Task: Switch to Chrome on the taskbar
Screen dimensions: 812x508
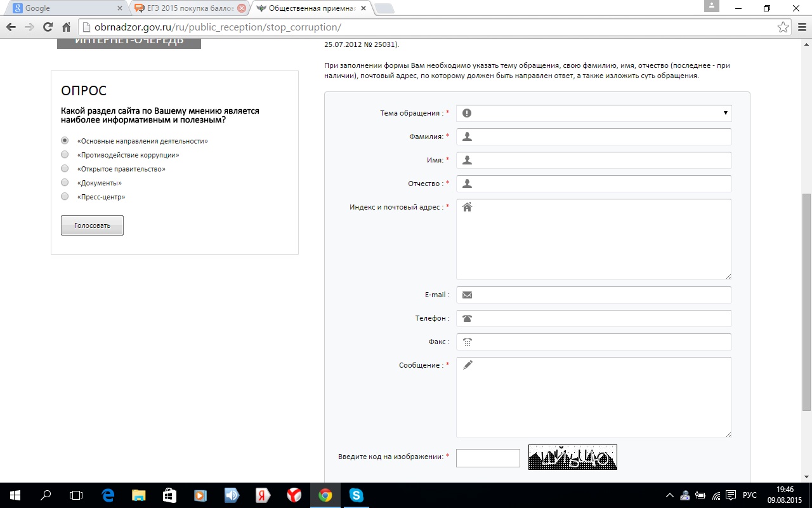Action: point(325,495)
